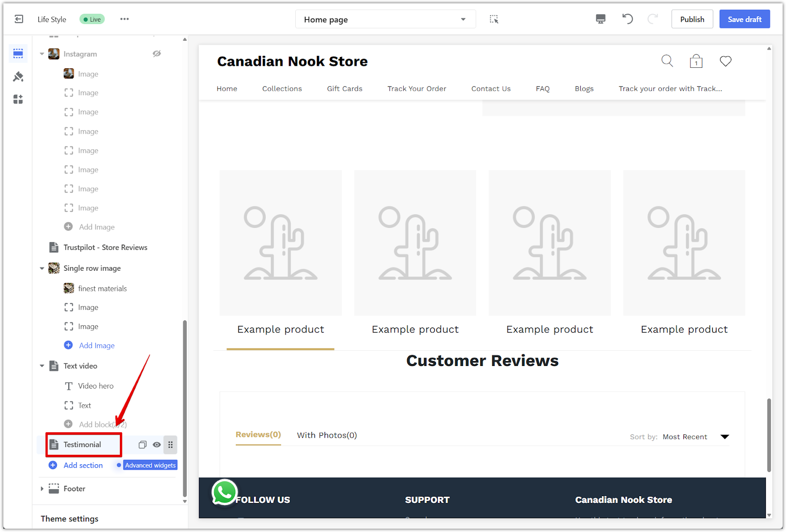Open the Sort by Most Recent dropdown

click(x=695, y=437)
